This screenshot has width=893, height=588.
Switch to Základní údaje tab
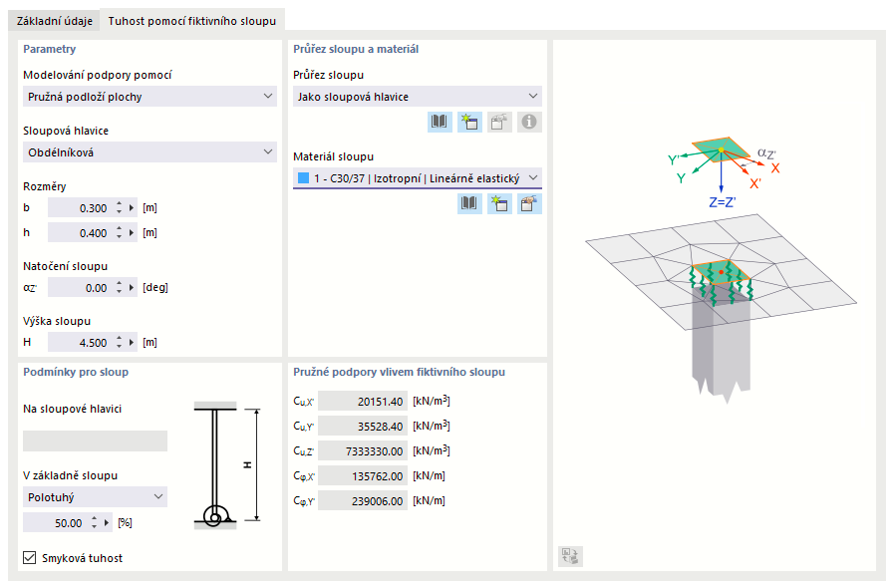[54, 21]
